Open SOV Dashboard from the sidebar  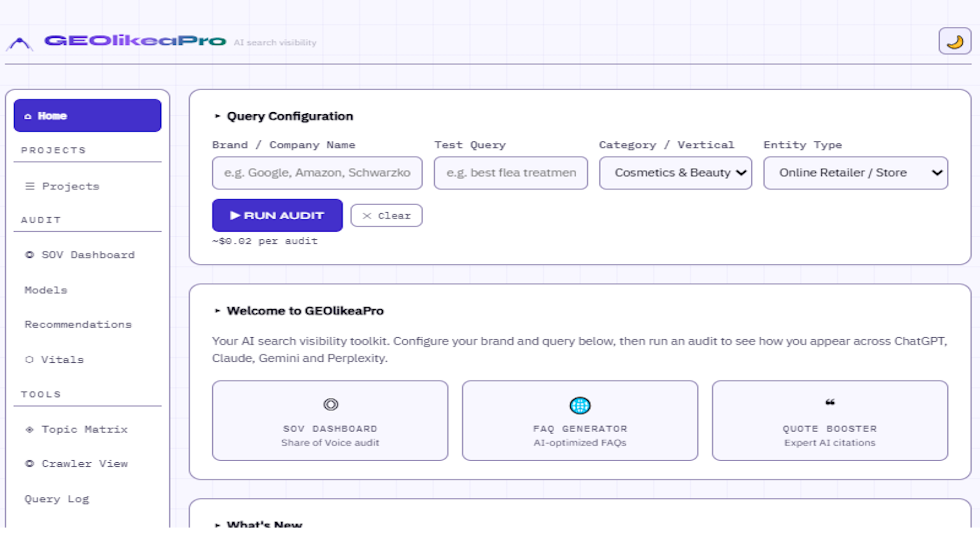pos(87,255)
